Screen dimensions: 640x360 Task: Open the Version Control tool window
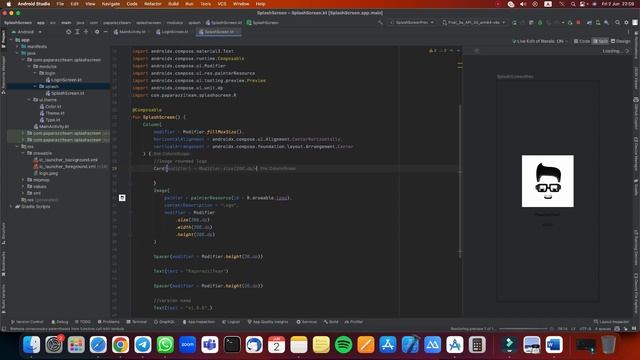click(27, 322)
